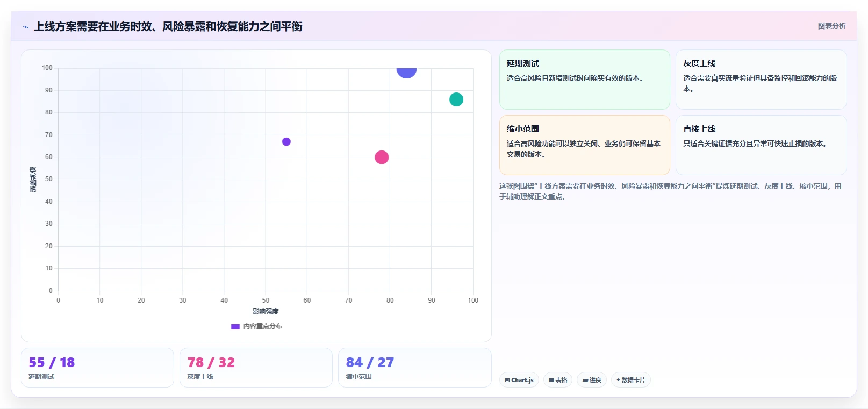This screenshot has width=868, height=409.
Task: Click the 灰度上线 description about 真实流量验证
Action: click(x=760, y=83)
